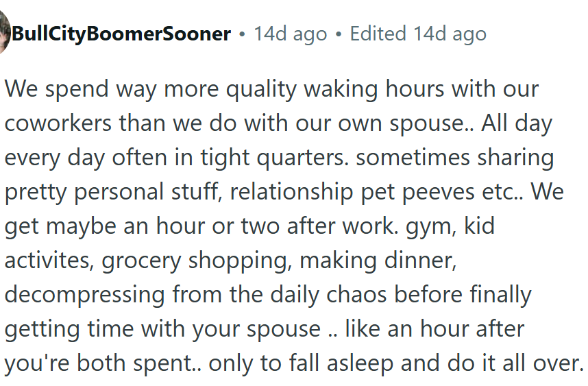Click the word "coworkers" in the comment

point(58,124)
